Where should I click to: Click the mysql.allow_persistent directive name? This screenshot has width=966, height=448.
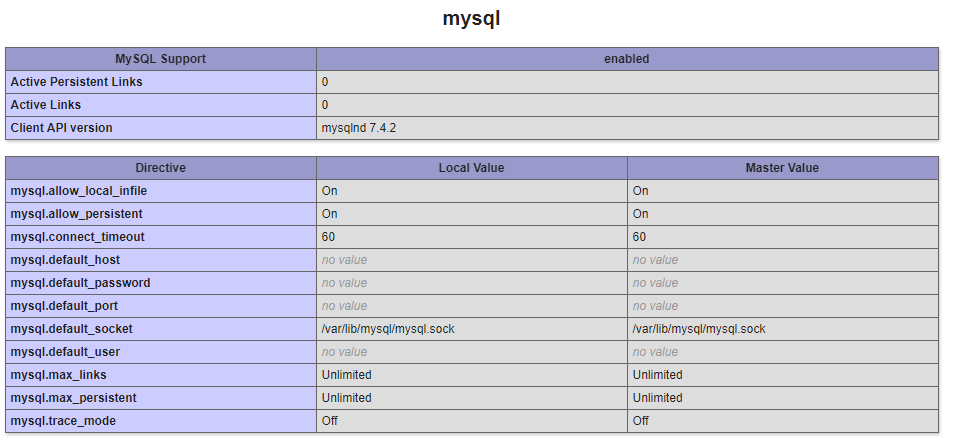point(76,214)
